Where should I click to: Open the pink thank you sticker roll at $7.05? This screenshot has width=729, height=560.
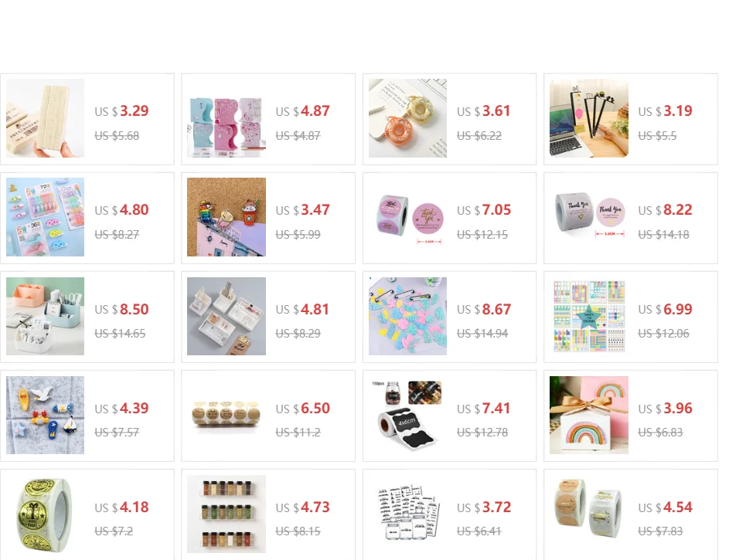[x=407, y=217]
